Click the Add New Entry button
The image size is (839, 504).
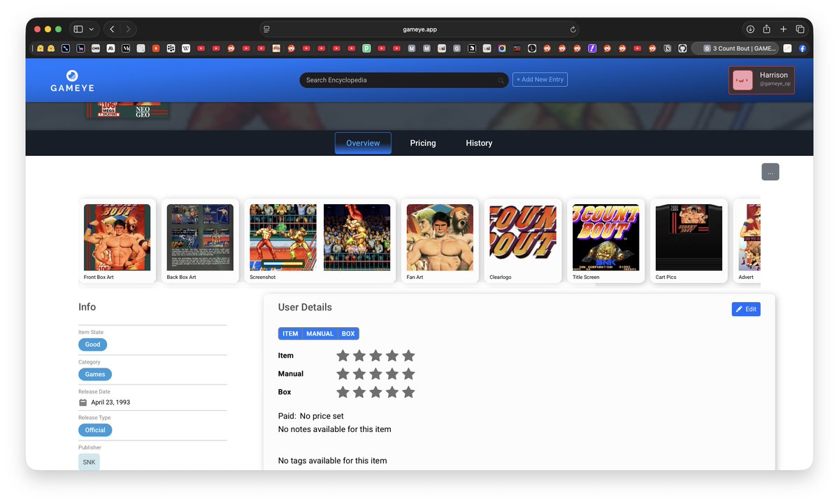540,80
